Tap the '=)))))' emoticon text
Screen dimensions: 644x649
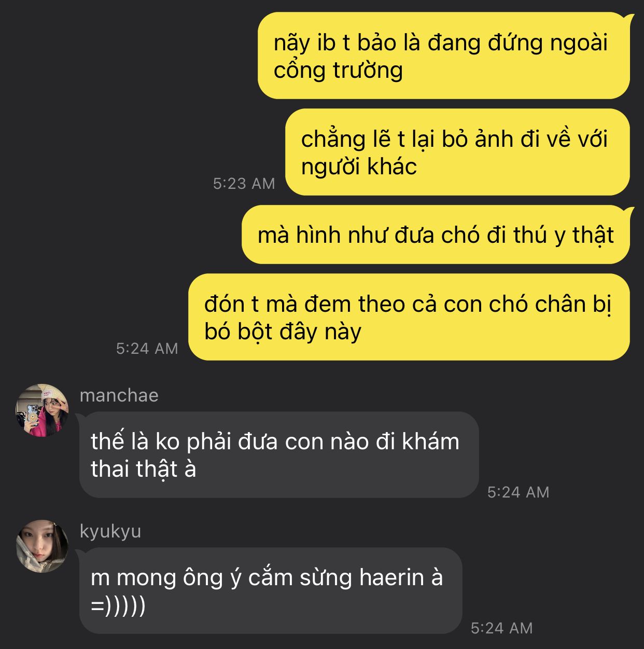pyautogui.click(x=118, y=605)
